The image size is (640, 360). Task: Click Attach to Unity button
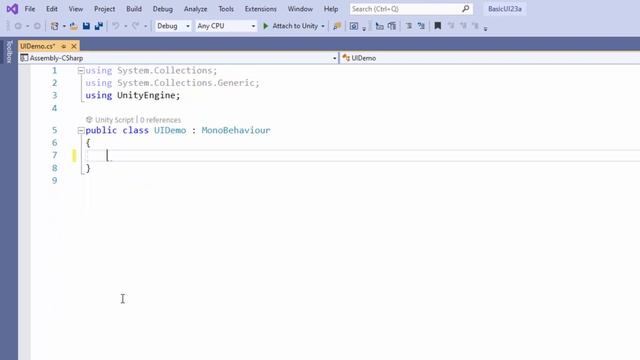point(290,26)
